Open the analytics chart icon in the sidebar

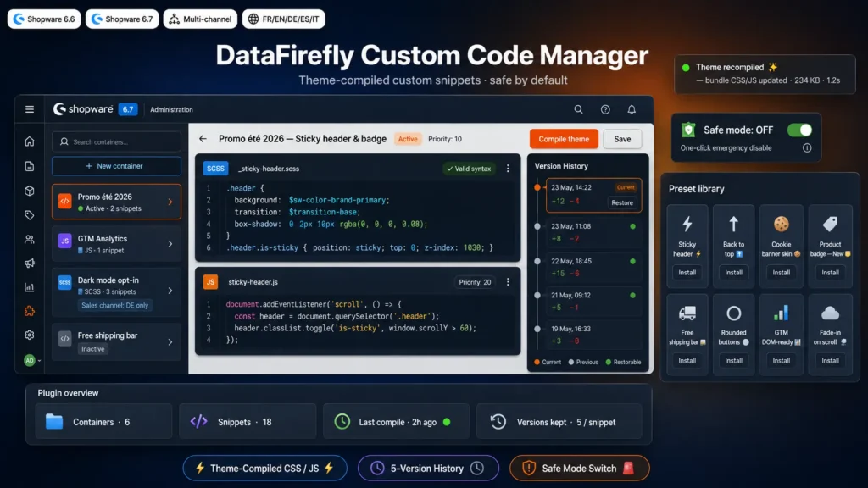tap(30, 287)
